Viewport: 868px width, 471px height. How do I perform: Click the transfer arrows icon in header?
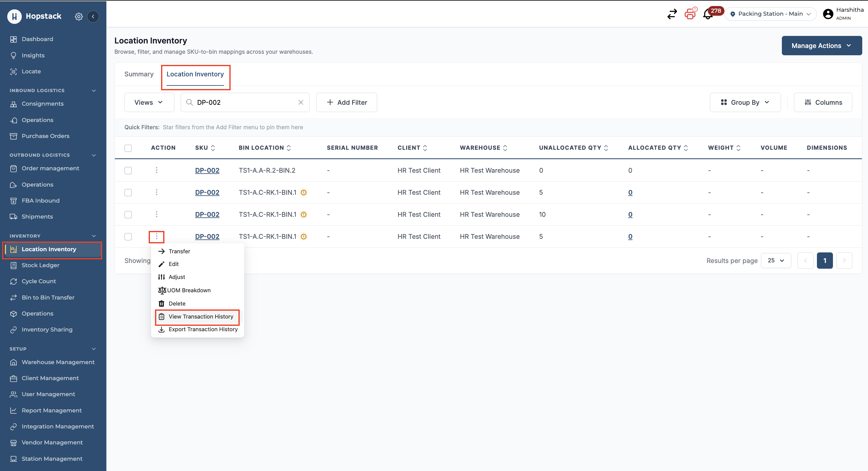672,14
